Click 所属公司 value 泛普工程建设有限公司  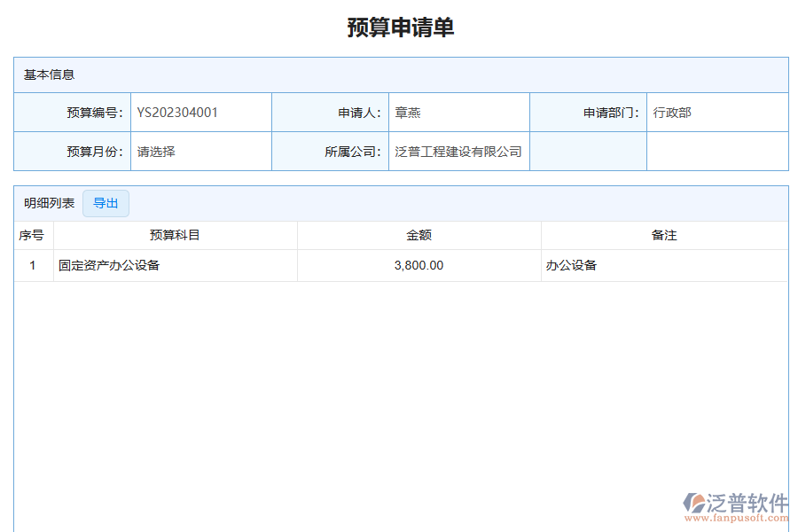459,151
